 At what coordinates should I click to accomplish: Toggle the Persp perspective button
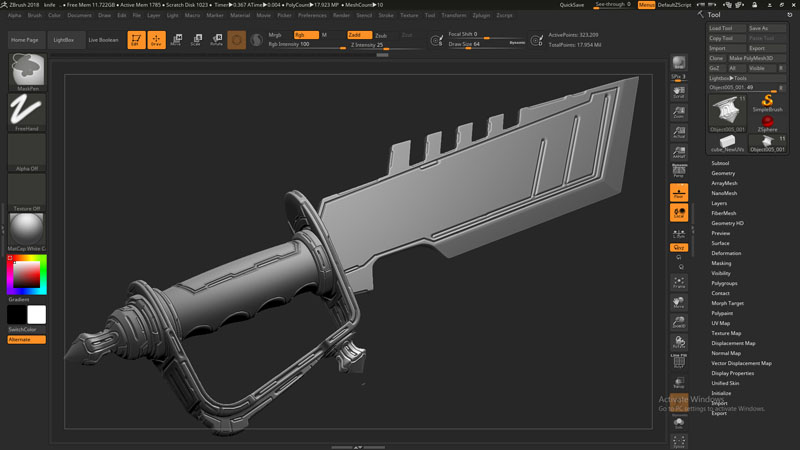tap(679, 169)
